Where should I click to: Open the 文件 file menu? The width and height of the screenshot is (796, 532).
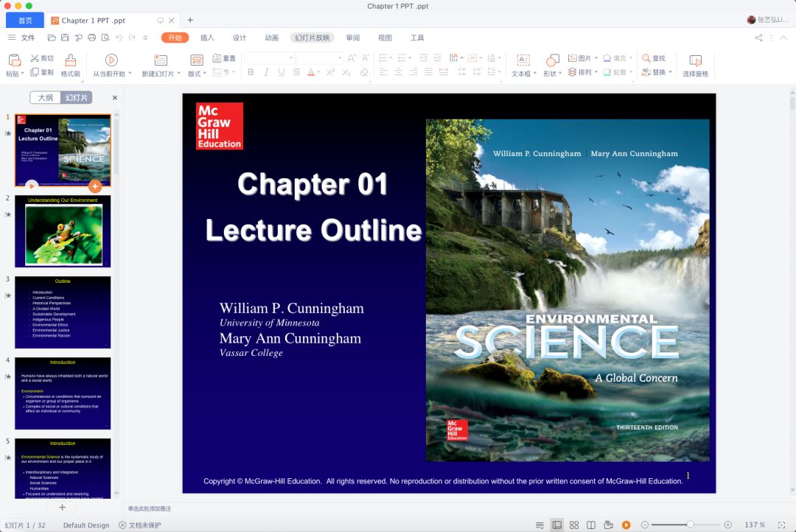pyautogui.click(x=21, y=38)
